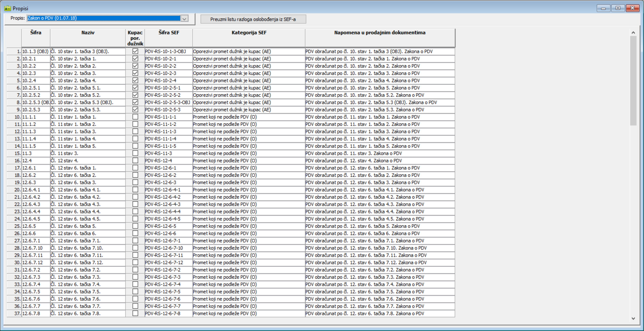Screen dimensions: 644x331
Task: Uncheck Kupac por. dužnik for row 10.2.1
Action: point(135,59)
